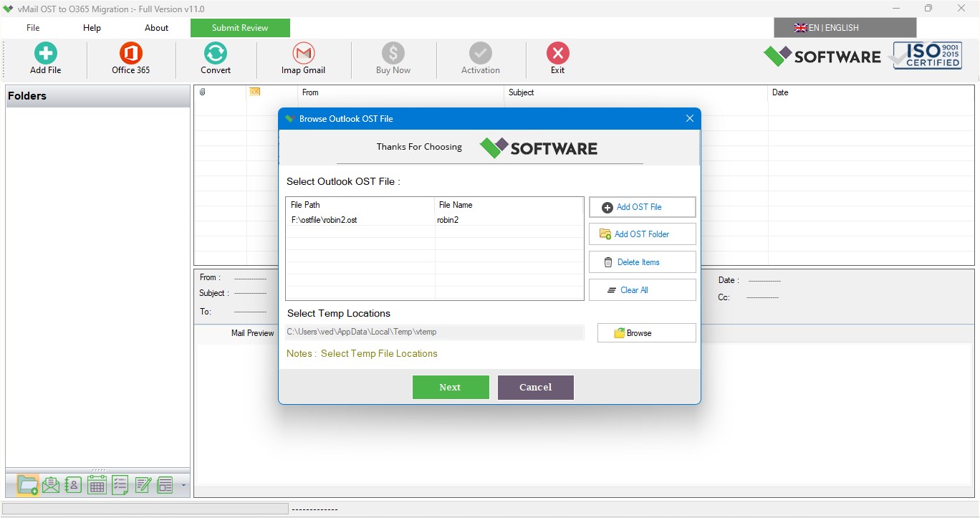Click the Software logo in the toolbar

[x=822, y=57]
